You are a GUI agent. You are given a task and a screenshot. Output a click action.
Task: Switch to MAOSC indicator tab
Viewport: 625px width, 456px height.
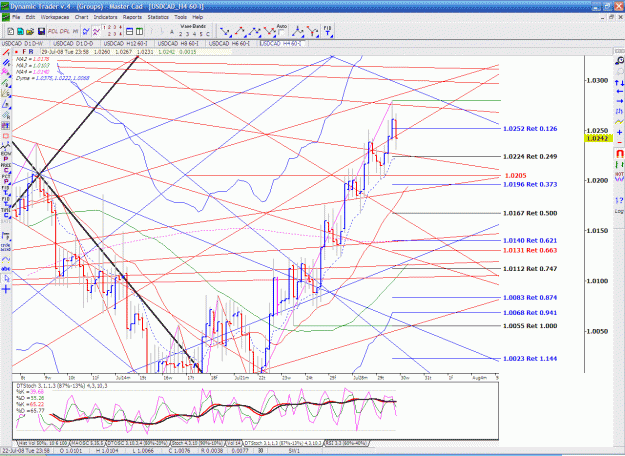click(87, 443)
